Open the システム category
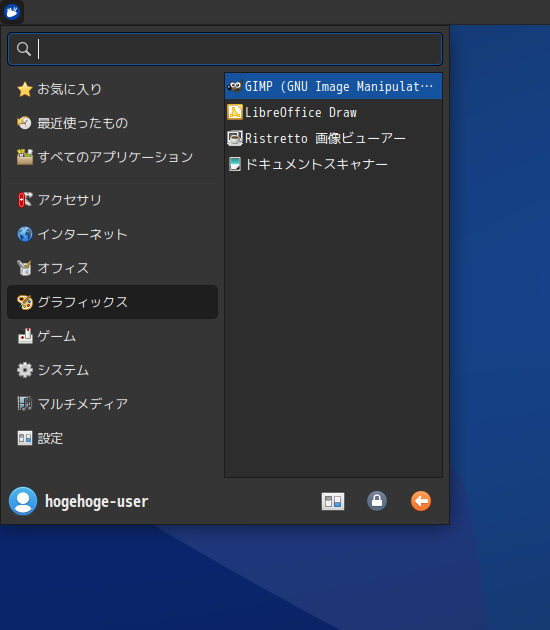 [x=112, y=370]
